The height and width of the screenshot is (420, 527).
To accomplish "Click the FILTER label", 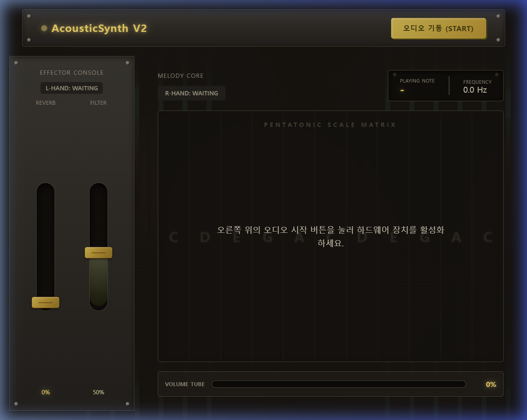I will point(98,103).
